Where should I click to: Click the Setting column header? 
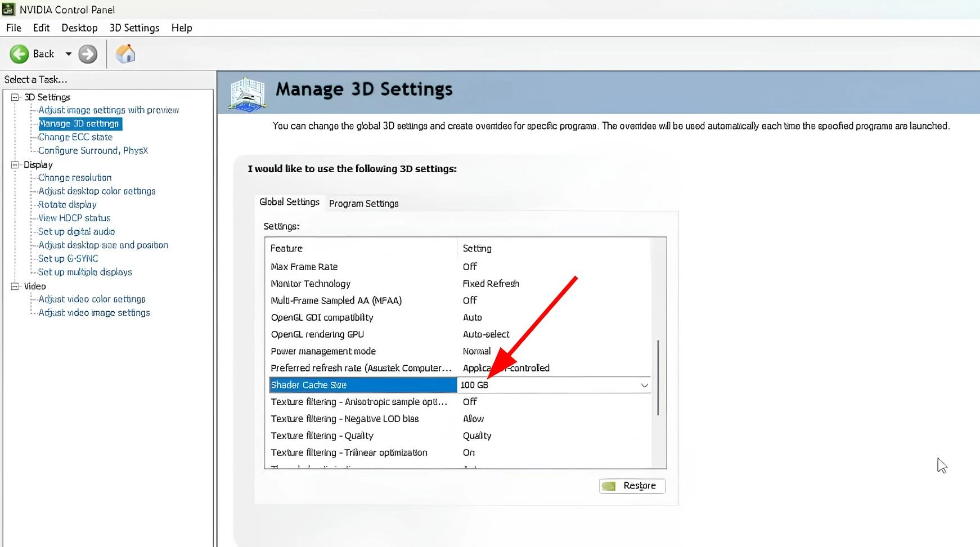tap(477, 248)
